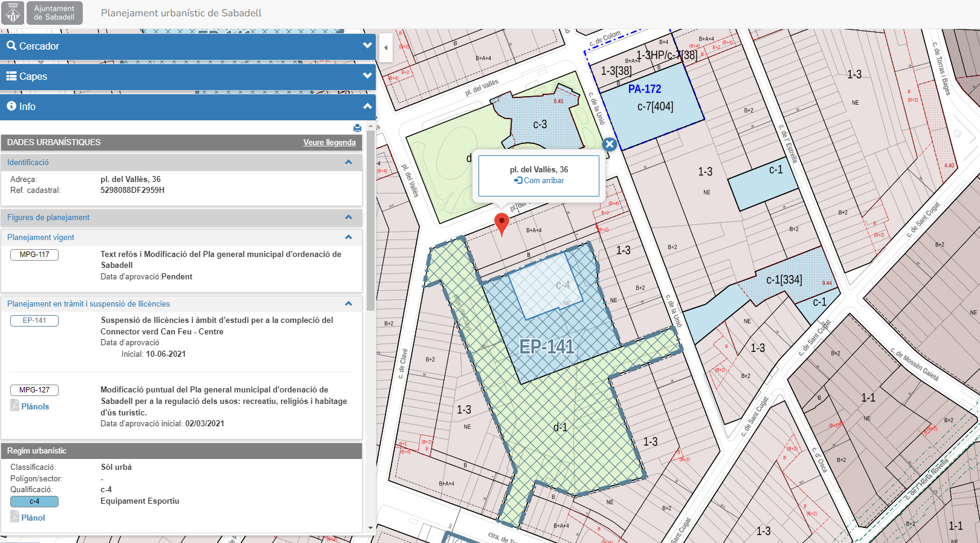The image size is (980, 543).
Task: Click the MPG-117 plan button
Action: (x=34, y=255)
